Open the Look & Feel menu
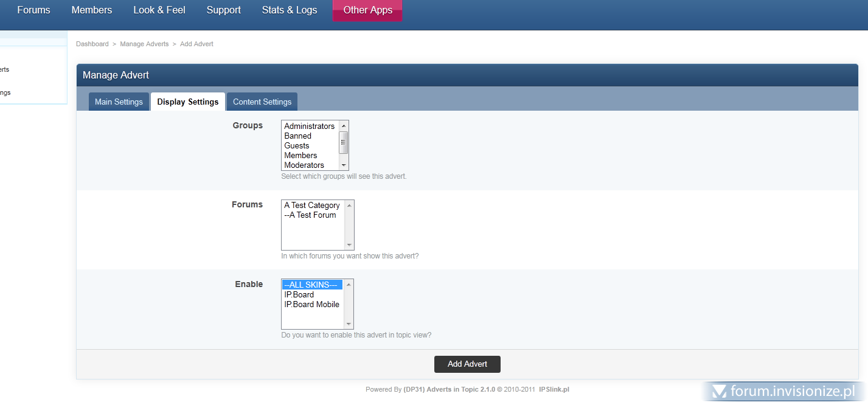Screen dimensions: 868x402 [x=159, y=10]
